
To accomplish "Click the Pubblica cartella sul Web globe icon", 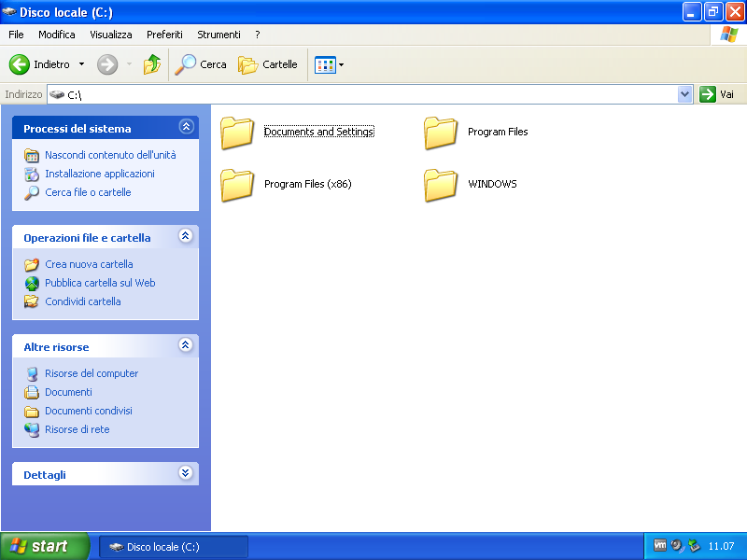I will point(32,284).
